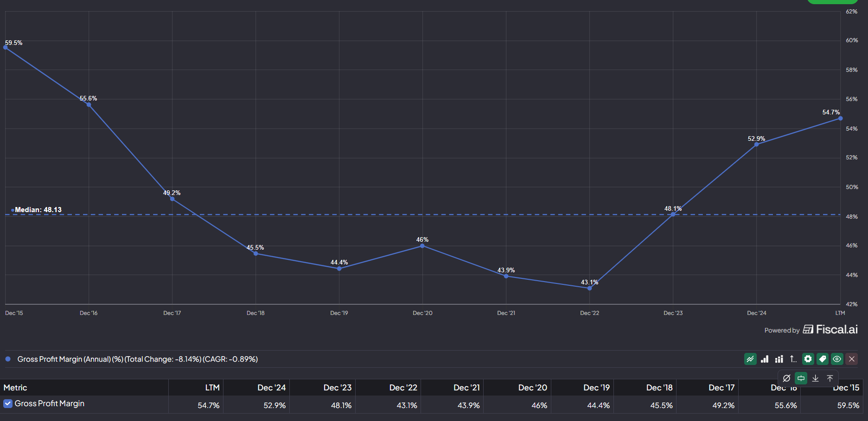868x421 pixels.
Task: Click the axis arrow options icon
Action: click(x=793, y=359)
